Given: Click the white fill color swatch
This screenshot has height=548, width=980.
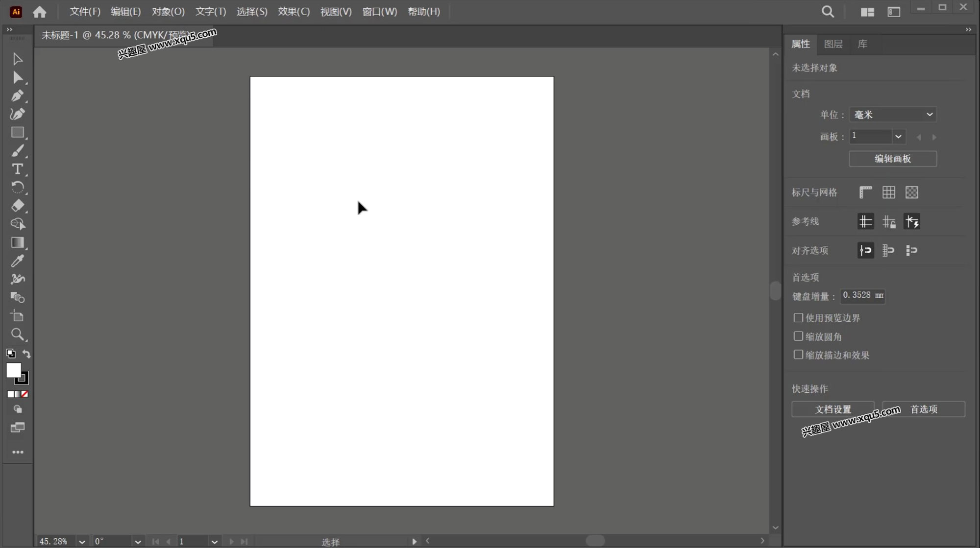Looking at the screenshot, I should pyautogui.click(x=13, y=370).
